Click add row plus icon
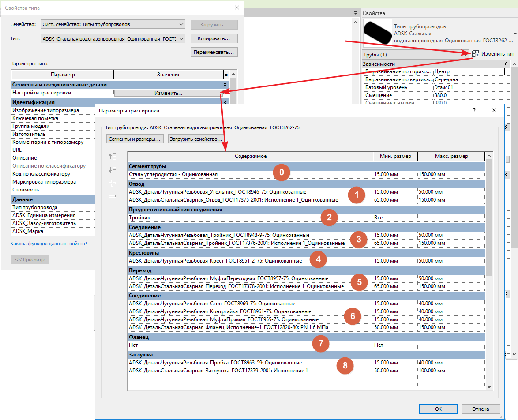The height and width of the screenshot is (420, 518). (x=112, y=183)
